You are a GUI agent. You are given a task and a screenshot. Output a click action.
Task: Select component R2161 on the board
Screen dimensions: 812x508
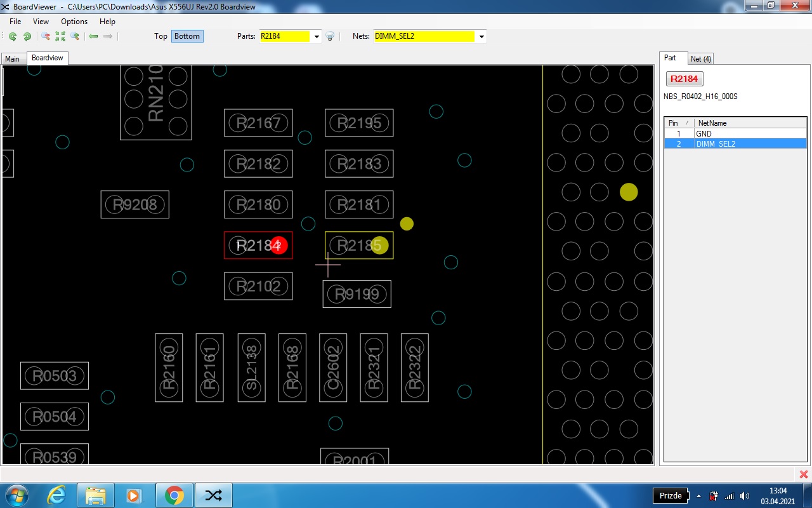point(209,368)
